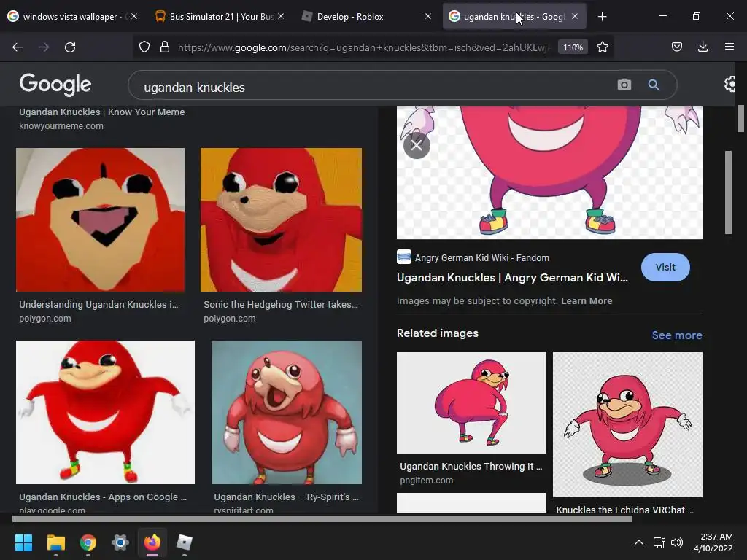Screen dimensions: 747x560
Task: Click the Understanding Ugandan Knuckles caption text
Action: pyautogui.click(x=98, y=304)
